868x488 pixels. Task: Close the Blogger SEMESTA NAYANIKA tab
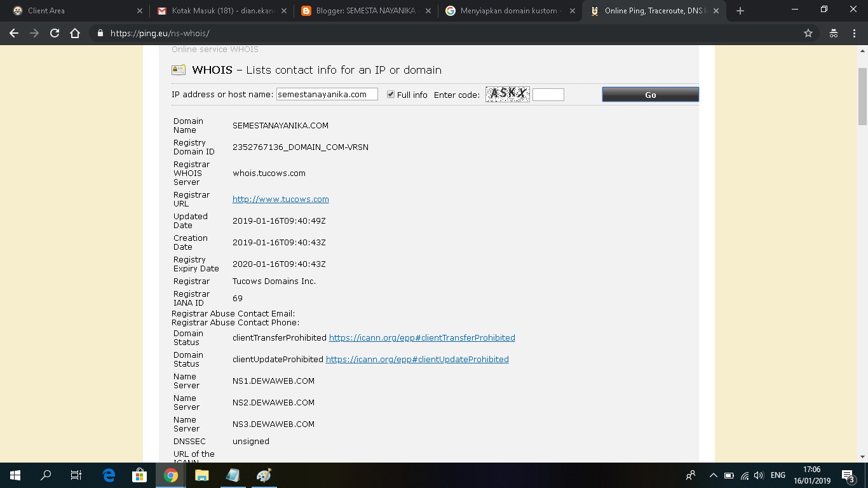428,11
